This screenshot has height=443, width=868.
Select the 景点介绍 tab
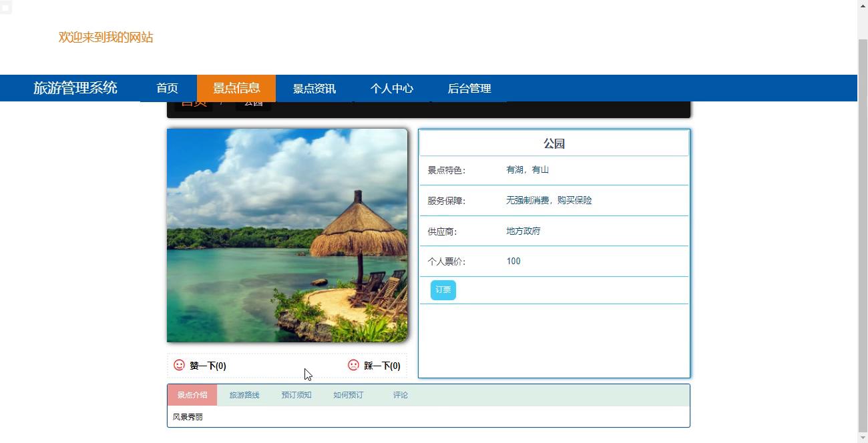(192, 395)
